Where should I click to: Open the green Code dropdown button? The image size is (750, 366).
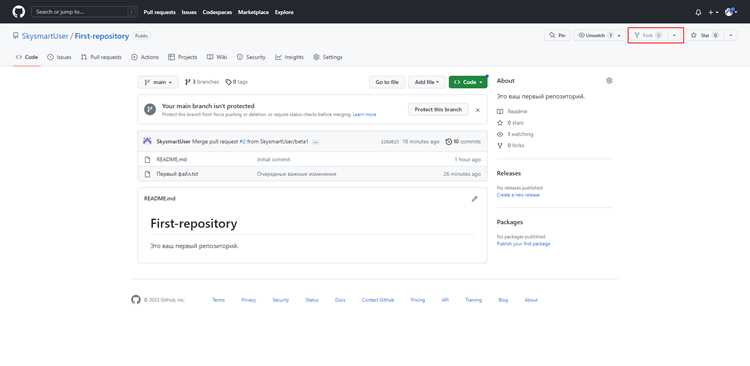point(468,82)
